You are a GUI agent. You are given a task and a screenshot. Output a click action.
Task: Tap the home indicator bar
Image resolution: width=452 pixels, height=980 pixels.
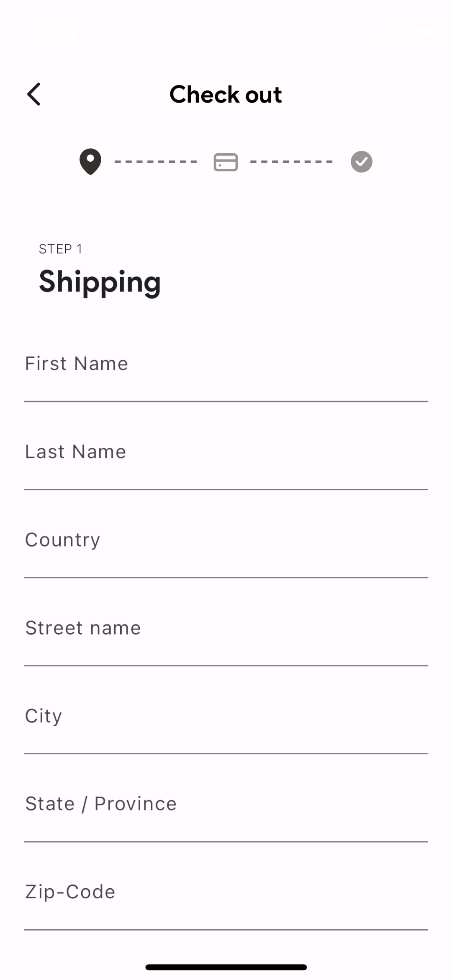tap(226, 967)
